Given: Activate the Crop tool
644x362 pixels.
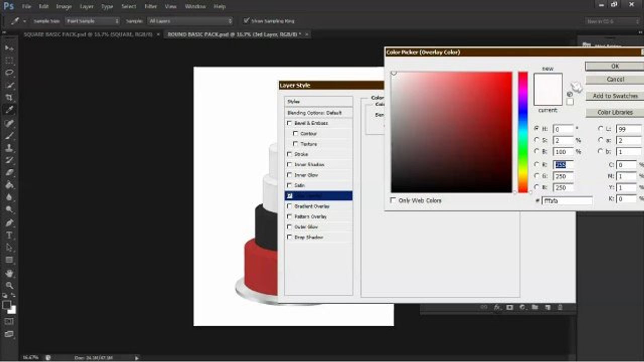Looking at the screenshot, I should pos(9,98).
